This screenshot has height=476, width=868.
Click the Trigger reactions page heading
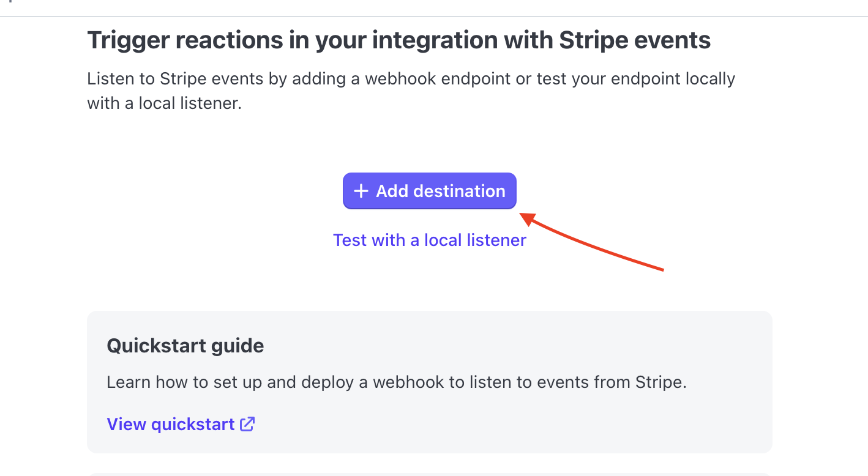click(x=399, y=40)
